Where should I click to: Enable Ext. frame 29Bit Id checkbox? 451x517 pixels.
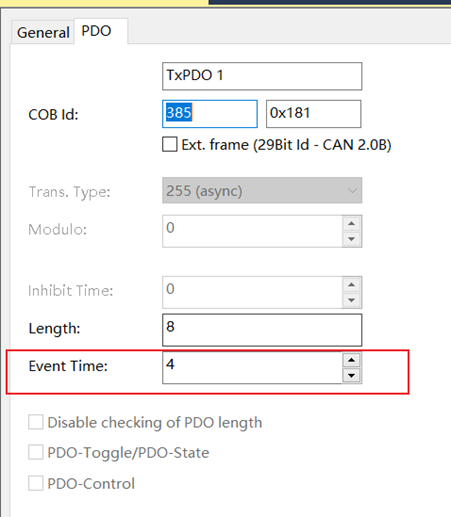[170, 145]
